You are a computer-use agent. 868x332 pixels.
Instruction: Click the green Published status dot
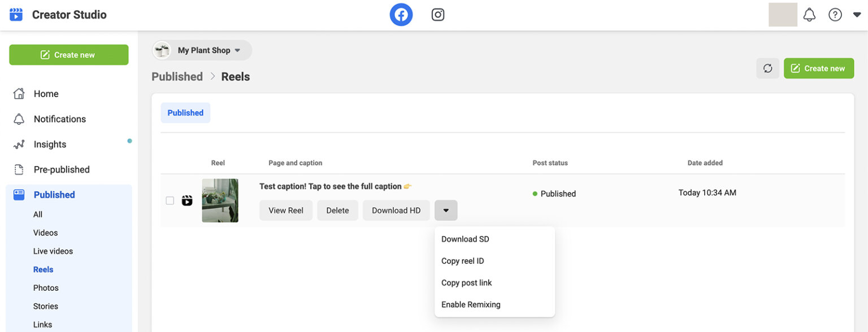click(534, 193)
